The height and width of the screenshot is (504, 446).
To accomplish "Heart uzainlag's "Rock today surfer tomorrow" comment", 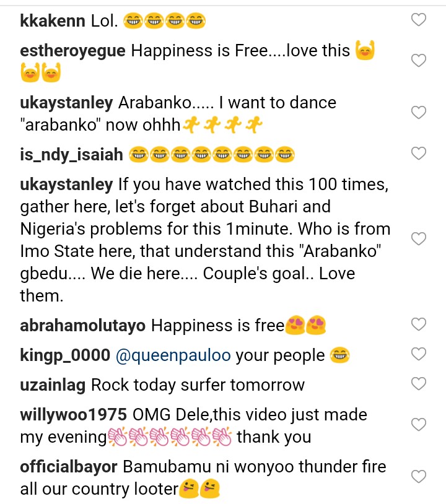I will [419, 384].
